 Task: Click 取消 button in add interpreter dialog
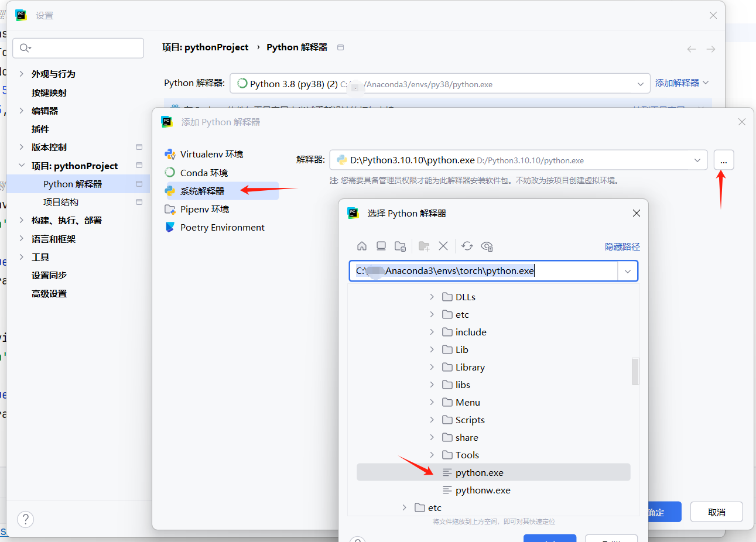point(717,512)
